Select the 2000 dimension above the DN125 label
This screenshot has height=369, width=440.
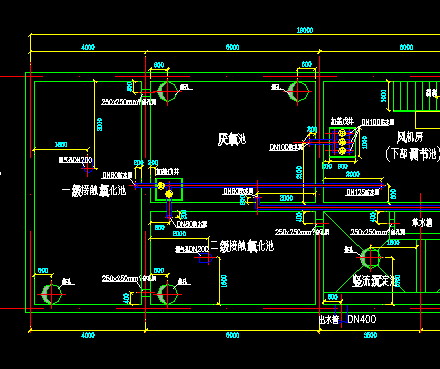coord(353,174)
